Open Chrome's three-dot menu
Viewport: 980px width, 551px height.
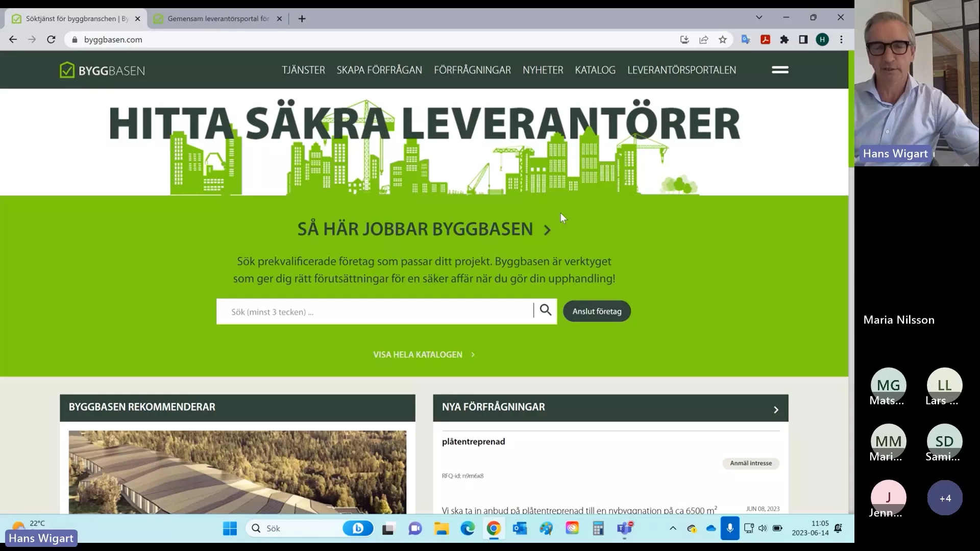tap(841, 39)
